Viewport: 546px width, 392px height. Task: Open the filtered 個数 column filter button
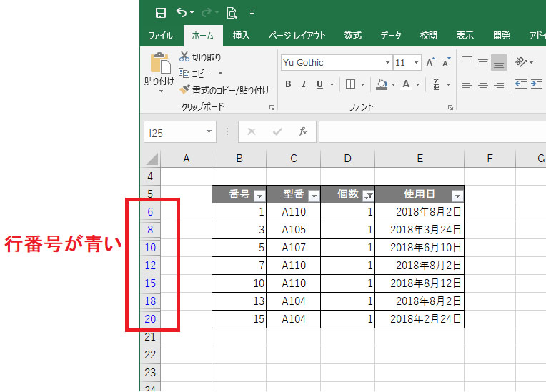tap(369, 196)
